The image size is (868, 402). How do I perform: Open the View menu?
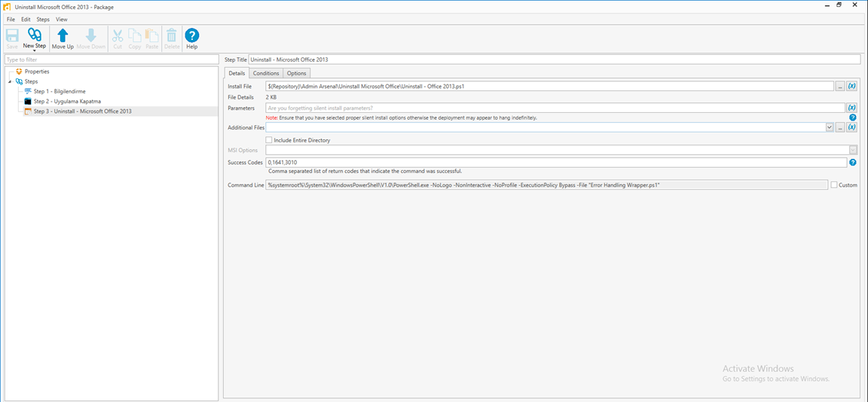[x=62, y=20]
